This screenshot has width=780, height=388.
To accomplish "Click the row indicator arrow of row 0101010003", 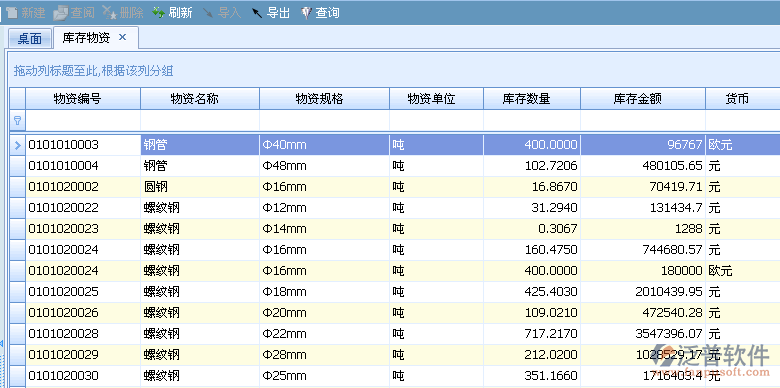I will [x=18, y=145].
